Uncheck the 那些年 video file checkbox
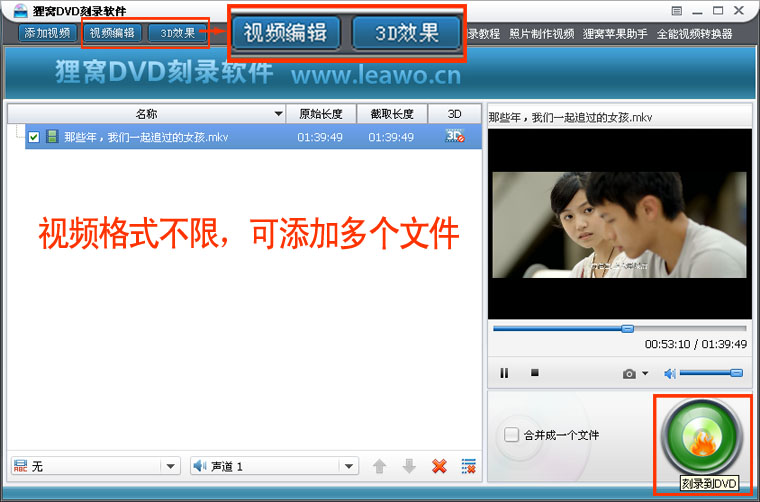The width and height of the screenshot is (760, 502). point(33,137)
